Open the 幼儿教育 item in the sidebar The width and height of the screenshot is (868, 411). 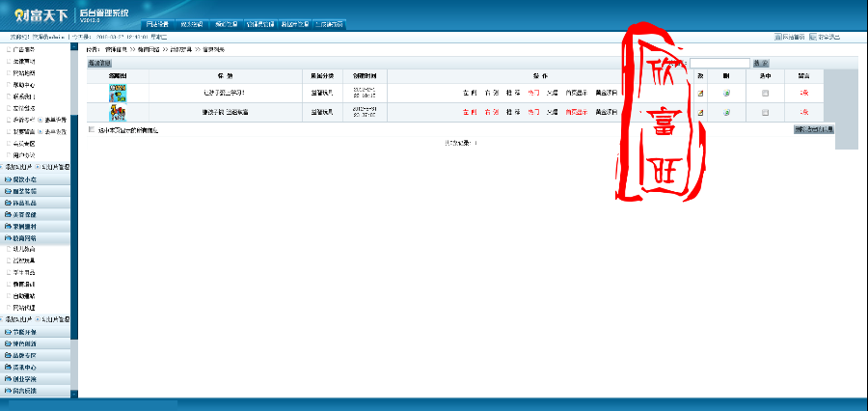(x=24, y=249)
